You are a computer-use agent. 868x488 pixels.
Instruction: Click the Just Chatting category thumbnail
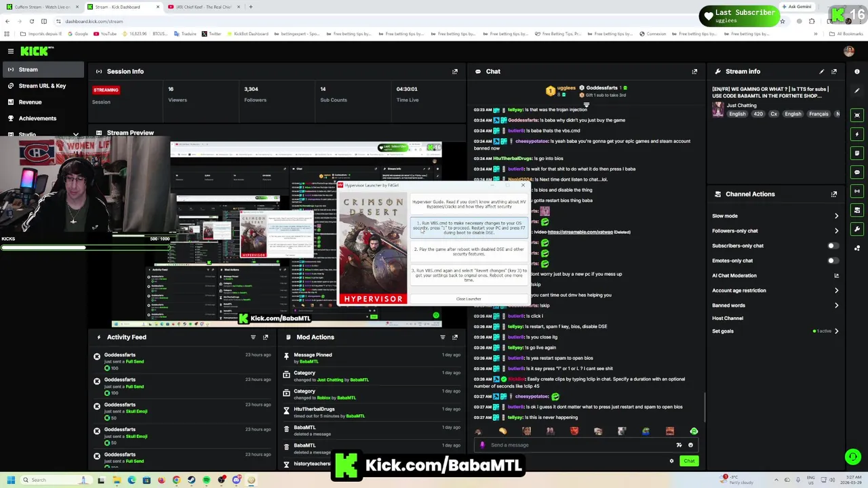tap(717, 110)
